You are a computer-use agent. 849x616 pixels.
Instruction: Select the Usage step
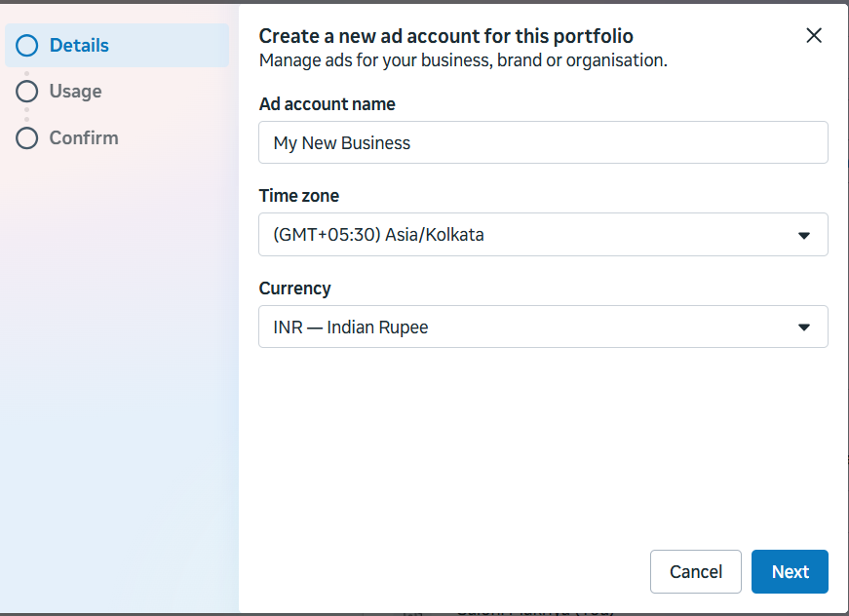[74, 91]
